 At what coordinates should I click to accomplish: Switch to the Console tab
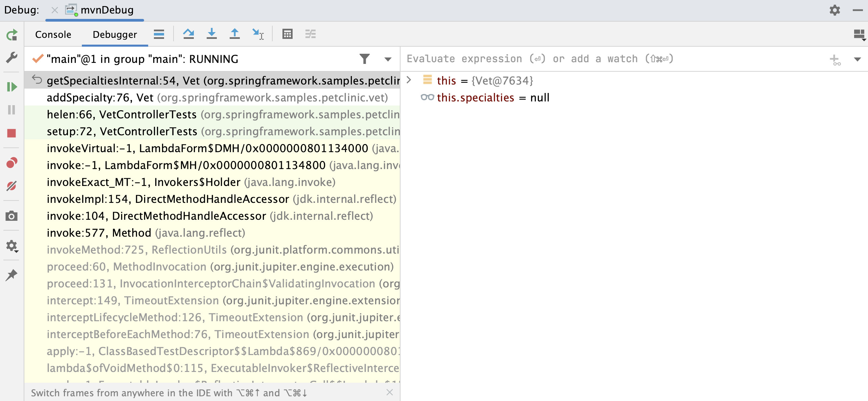pyautogui.click(x=53, y=34)
